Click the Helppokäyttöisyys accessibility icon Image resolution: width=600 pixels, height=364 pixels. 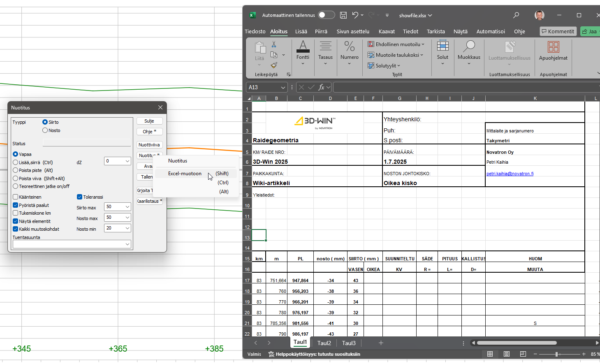pyautogui.click(x=271, y=354)
